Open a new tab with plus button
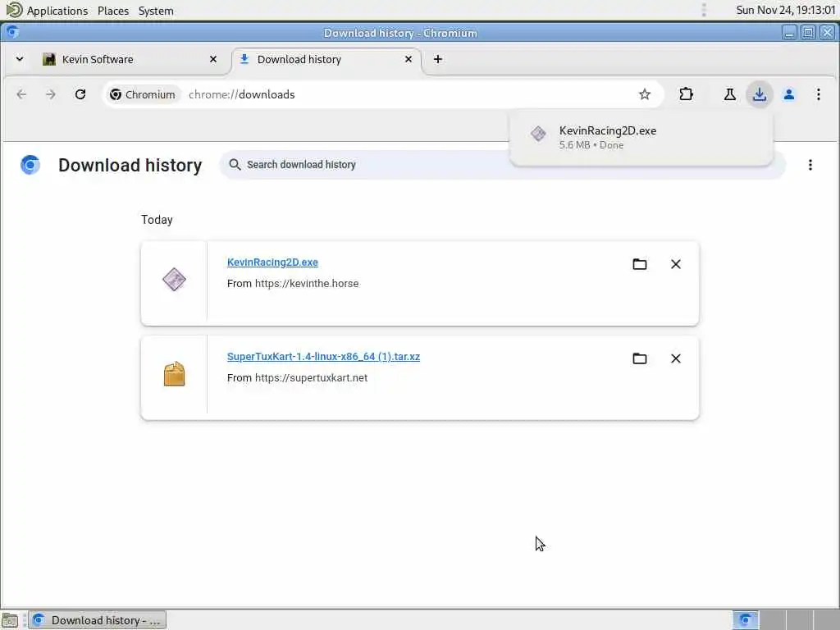The width and height of the screenshot is (840, 630). click(x=438, y=59)
